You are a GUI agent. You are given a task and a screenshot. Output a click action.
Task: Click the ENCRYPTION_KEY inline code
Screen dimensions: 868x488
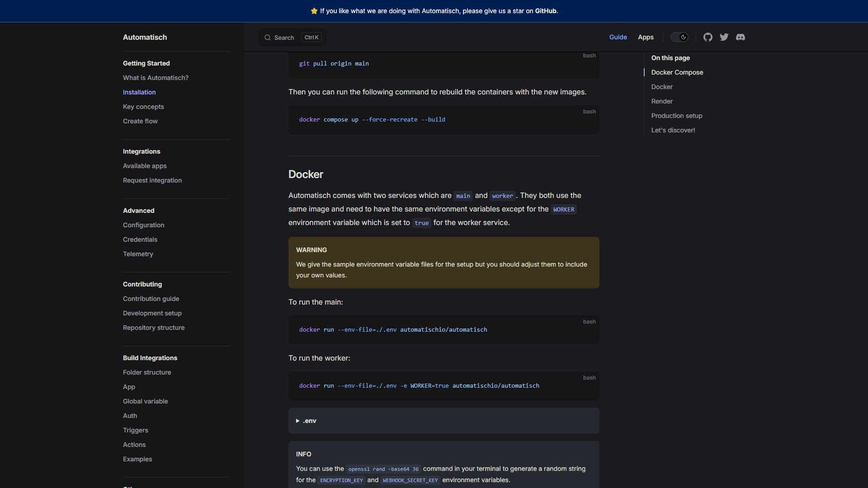click(341, 480)
